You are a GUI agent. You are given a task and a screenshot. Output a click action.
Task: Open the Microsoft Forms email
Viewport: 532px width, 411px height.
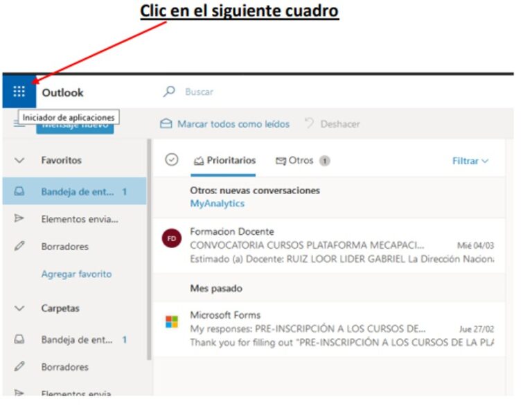[x=329, y=329]
